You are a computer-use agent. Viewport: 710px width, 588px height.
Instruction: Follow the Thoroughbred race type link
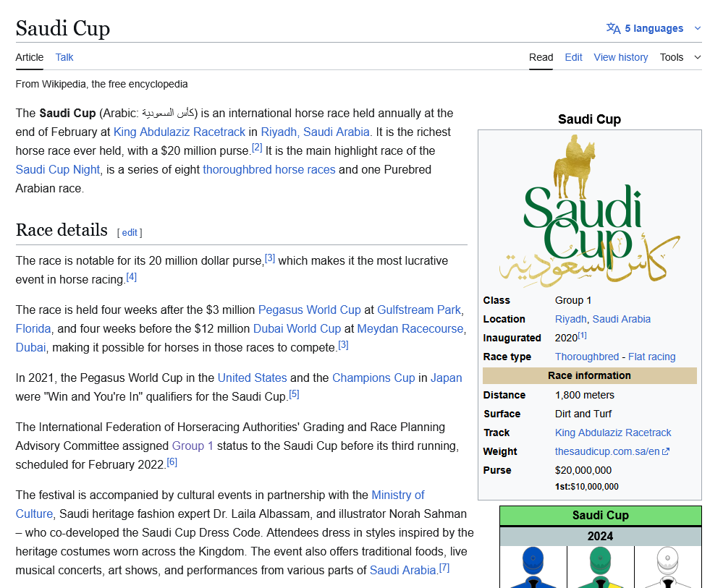(587, 357)
